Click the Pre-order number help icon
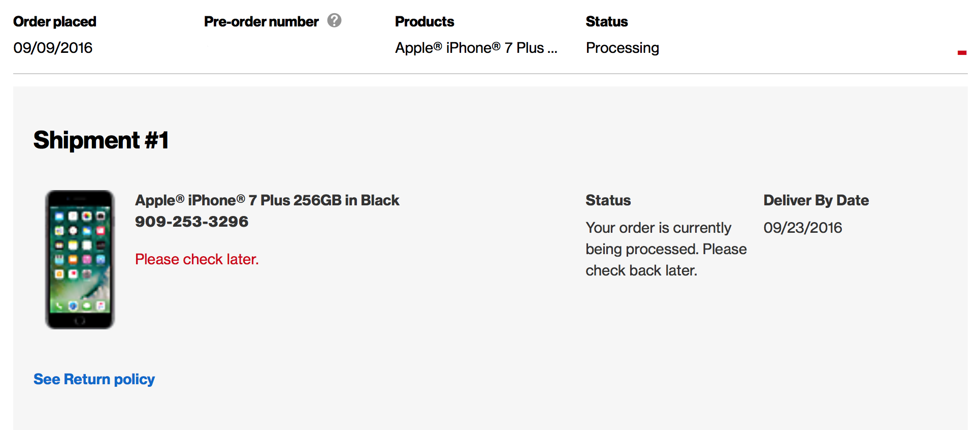980x430 pixels. [334, 21]
